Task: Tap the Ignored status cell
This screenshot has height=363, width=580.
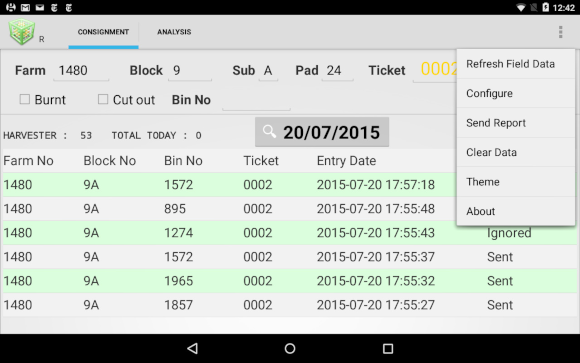Action: pyautogui.click(x=509, y=233)
